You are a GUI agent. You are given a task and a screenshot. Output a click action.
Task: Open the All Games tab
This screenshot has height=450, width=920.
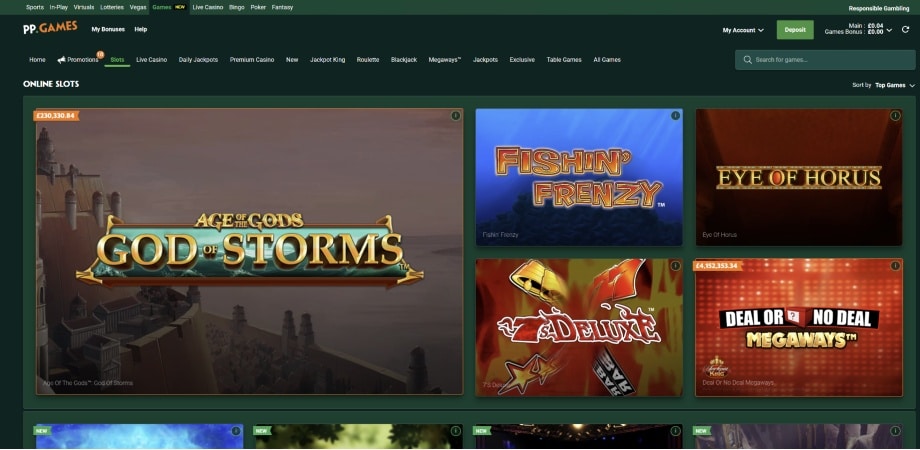(607, 60)
